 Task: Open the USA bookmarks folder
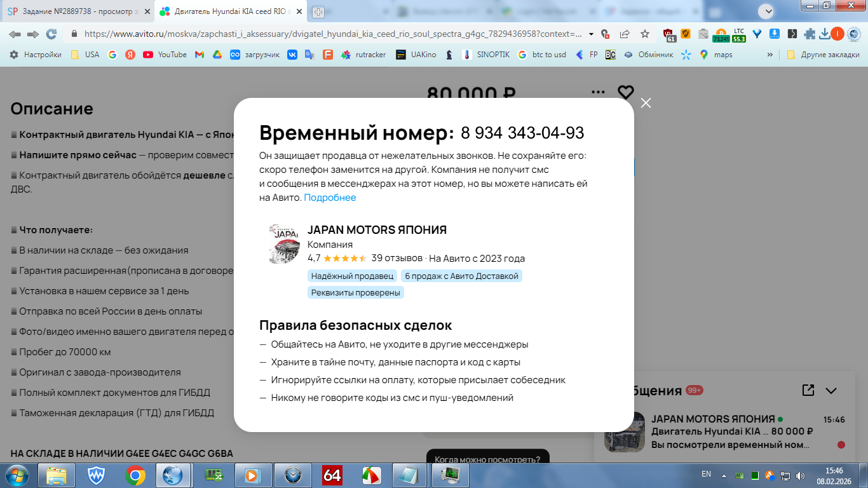[x=85, y=55]
